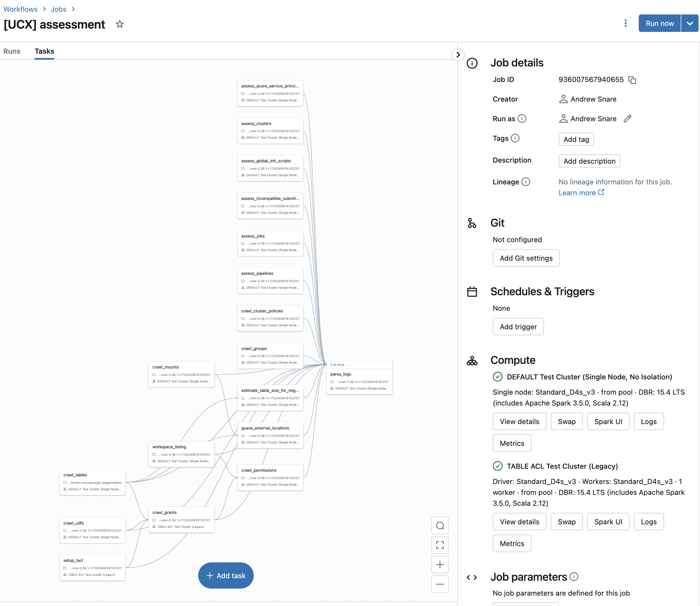The width and height of the screenshot is (700, 606).
Task: Click Add trigger button
Action: 518,326
